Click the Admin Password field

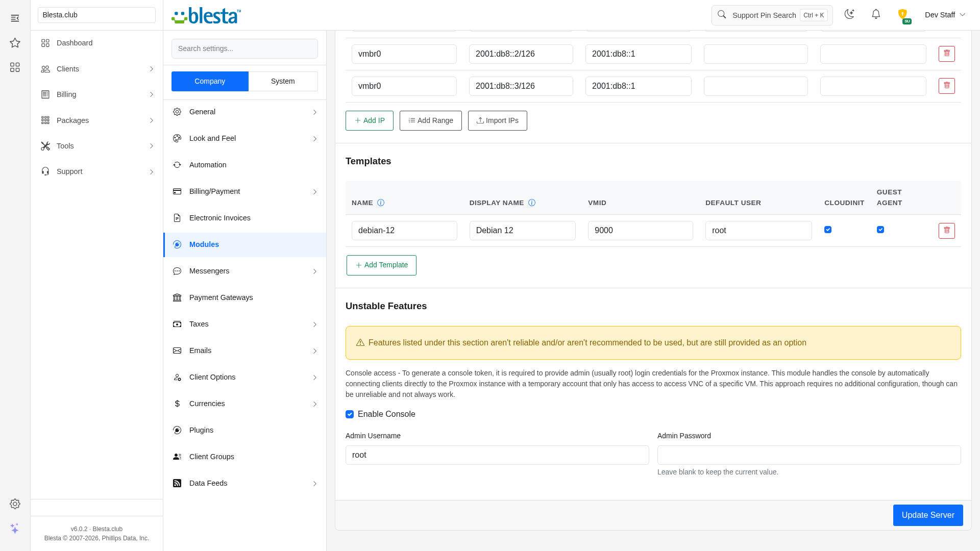[x=809, y=455]
